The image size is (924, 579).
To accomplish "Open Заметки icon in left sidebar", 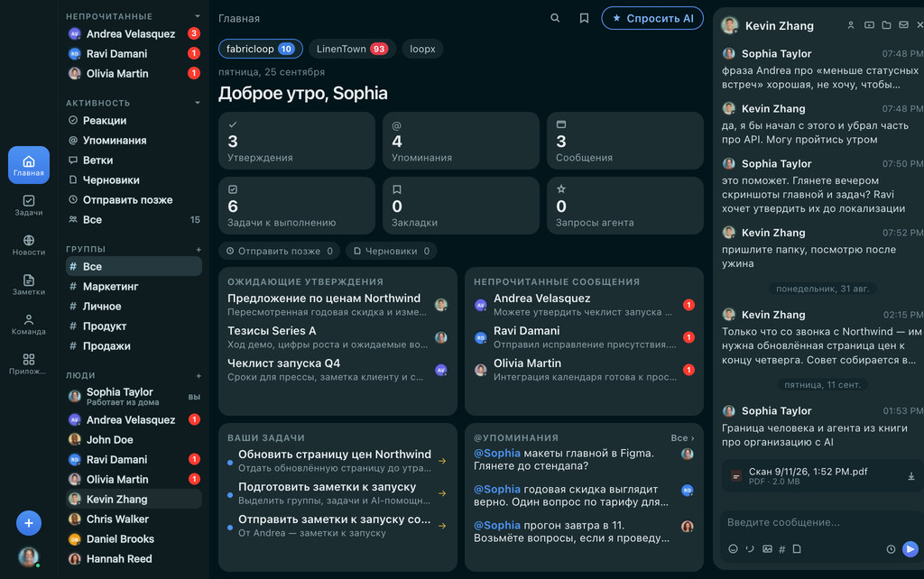I will [x=28, y=284].
